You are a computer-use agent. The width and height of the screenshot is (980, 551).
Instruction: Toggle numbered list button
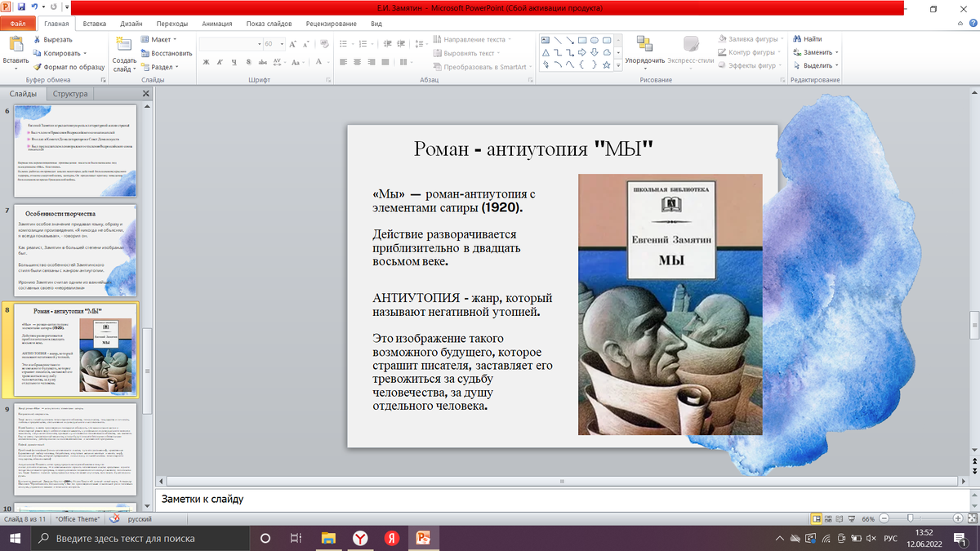pos(363,43)
